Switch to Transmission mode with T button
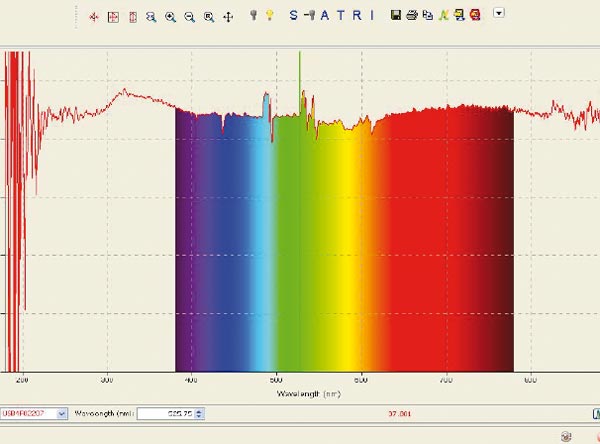 coord(341,16)
